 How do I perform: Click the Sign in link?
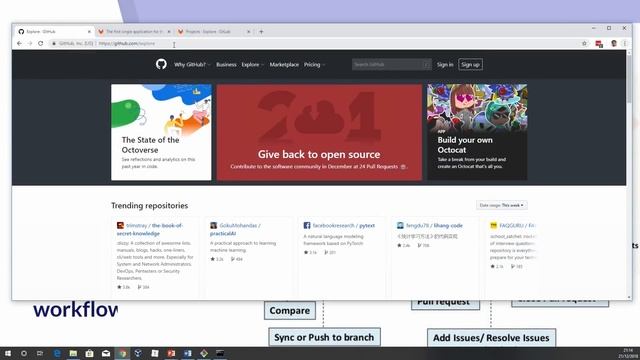pos(445,64)
